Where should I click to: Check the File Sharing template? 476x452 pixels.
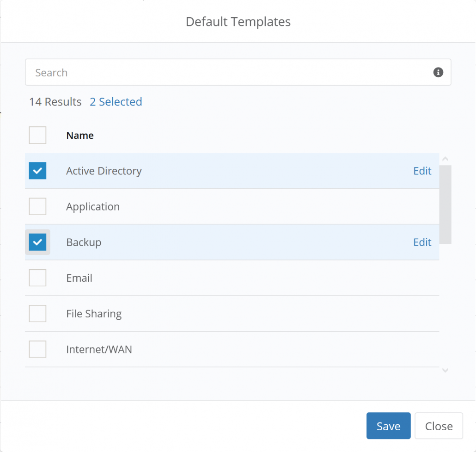[37, 313]
